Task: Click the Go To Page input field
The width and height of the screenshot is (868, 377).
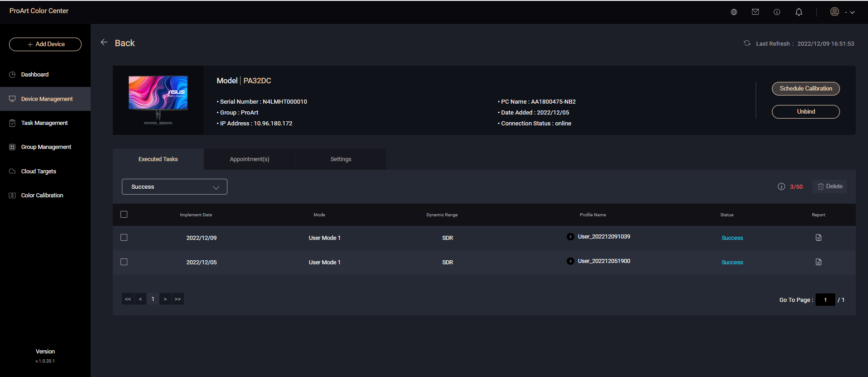Action: pyautogui.click(x=825, y=300)
